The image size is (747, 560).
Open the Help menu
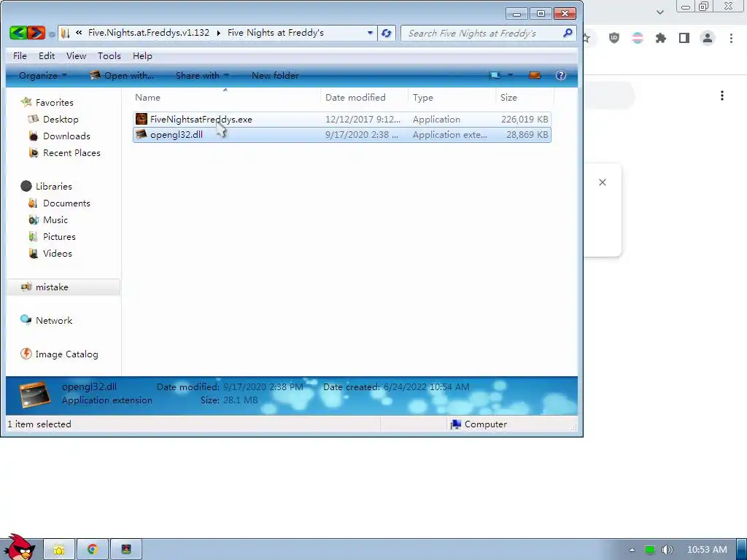142,55
